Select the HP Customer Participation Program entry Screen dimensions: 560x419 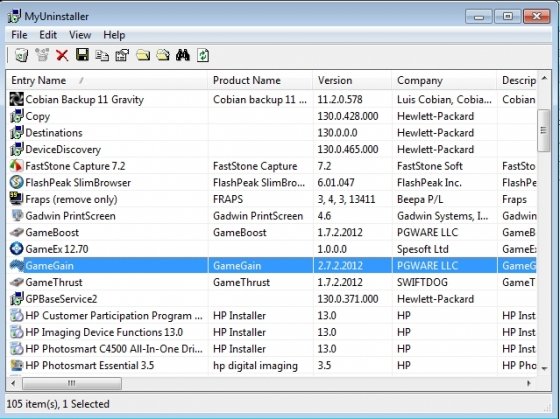tap(271, 315)
